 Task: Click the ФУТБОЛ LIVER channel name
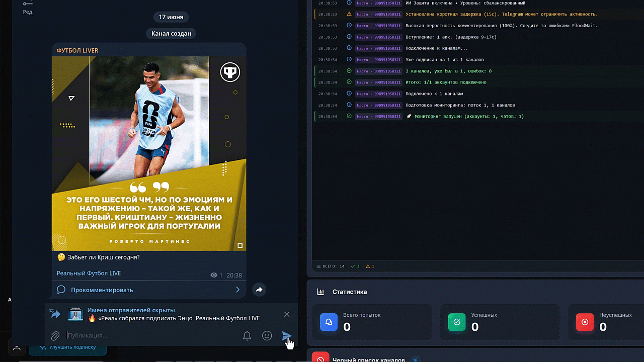coord(77,51)
